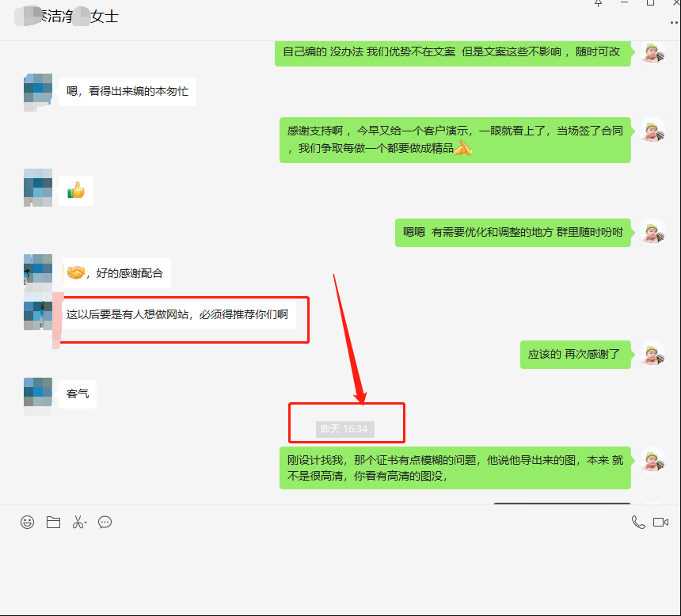Click the "昨天 16:34" timestamp label
The width and height of the screenshot is (681, 616).
[344, 428]
